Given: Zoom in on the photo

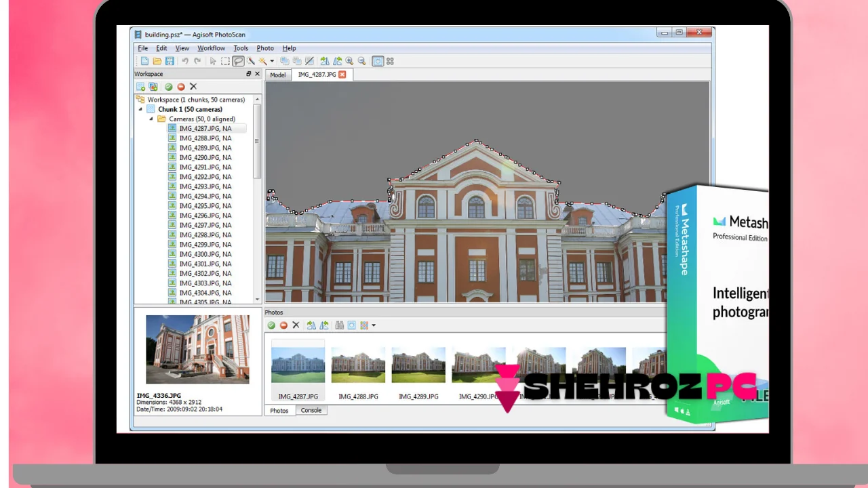Looking at the screenshot, I should (349, 61).
